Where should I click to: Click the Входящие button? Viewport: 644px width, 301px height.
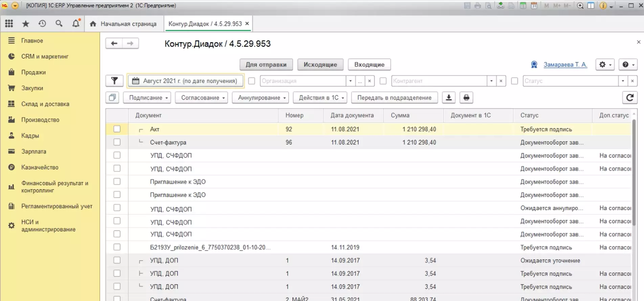coord(369,64)
